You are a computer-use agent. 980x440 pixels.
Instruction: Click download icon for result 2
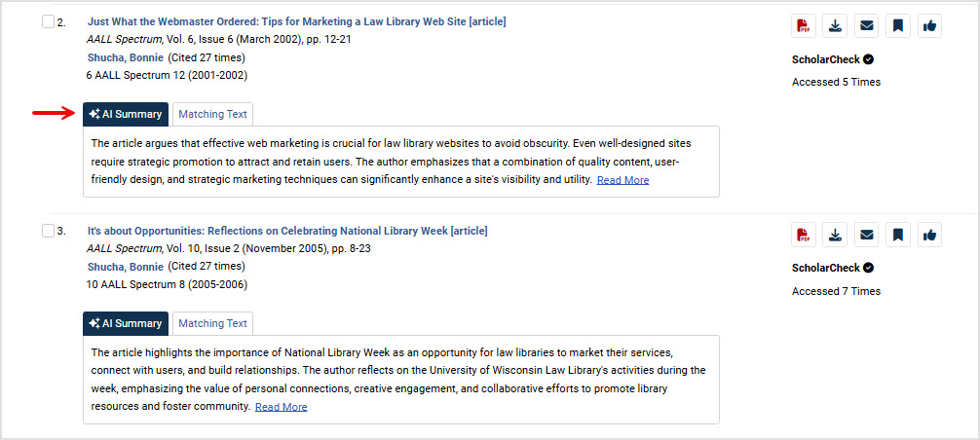pos(835,26)
